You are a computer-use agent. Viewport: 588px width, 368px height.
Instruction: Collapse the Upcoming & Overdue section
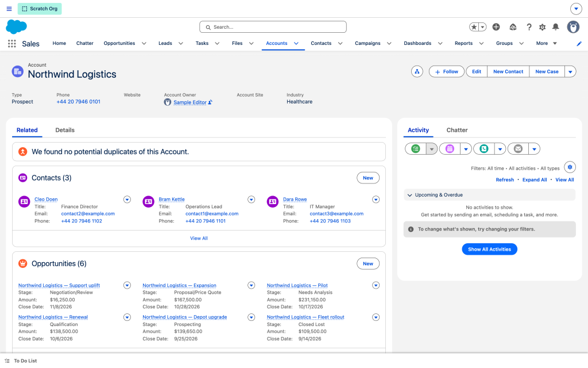(489, 195)
